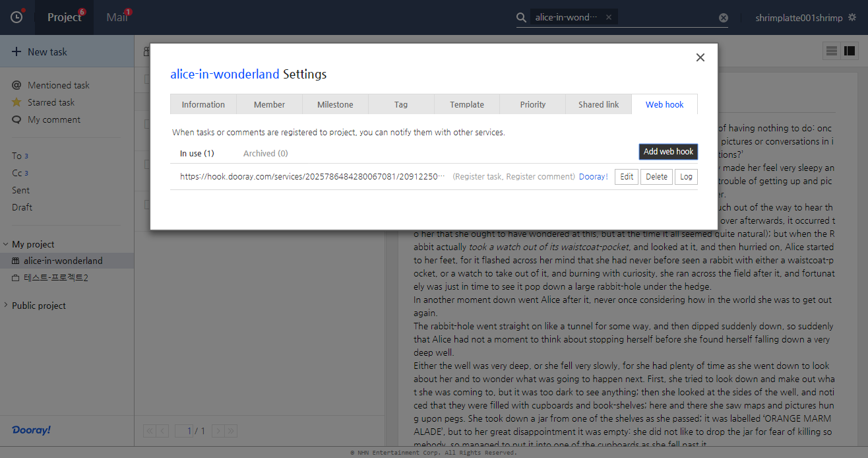Open user settings gear icon

(x=852, y=18)
